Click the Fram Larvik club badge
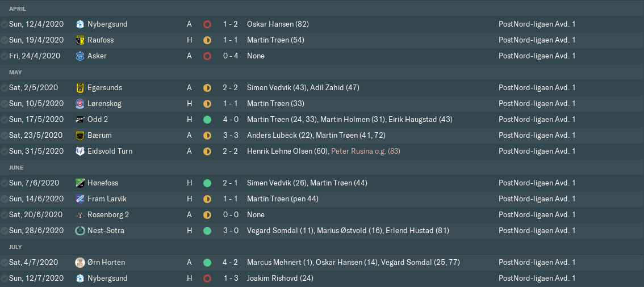 pyautogui.click(x=80, y=199)
